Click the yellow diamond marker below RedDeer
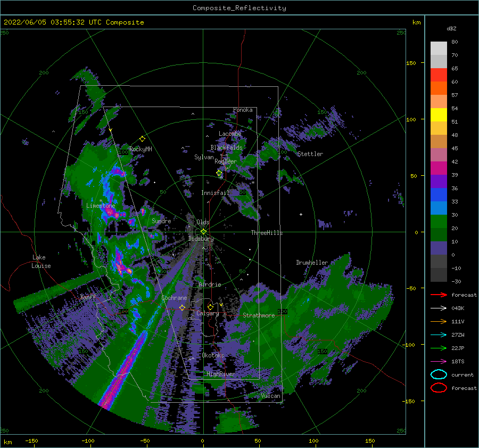Viewport: 479px width, 448px height. click(x=219, y=173)
